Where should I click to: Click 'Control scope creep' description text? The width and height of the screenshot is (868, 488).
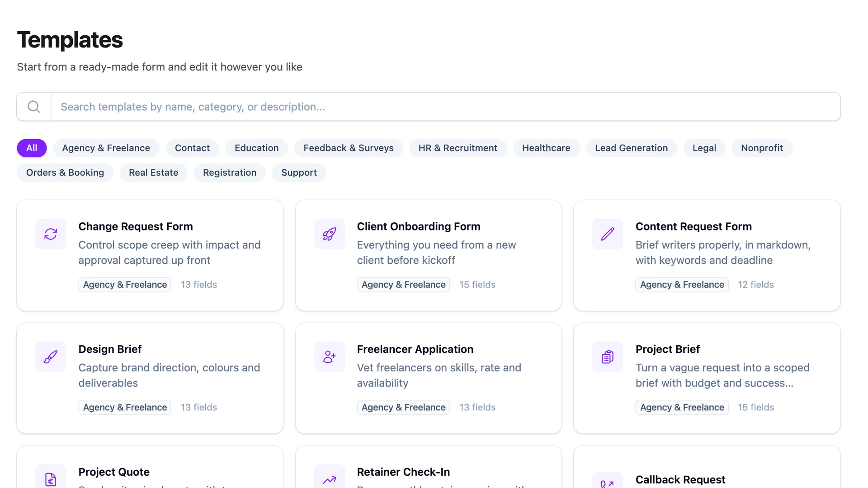pyautogui.click(x=170, y=253)
